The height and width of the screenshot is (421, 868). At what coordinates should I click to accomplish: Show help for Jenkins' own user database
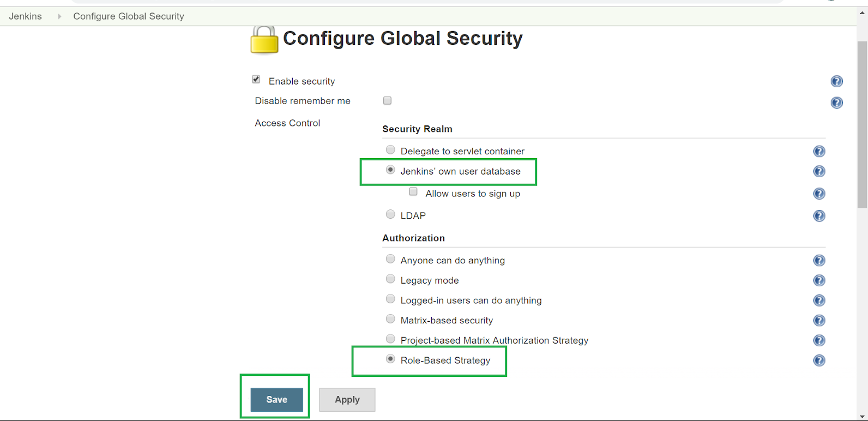[819, 171]
